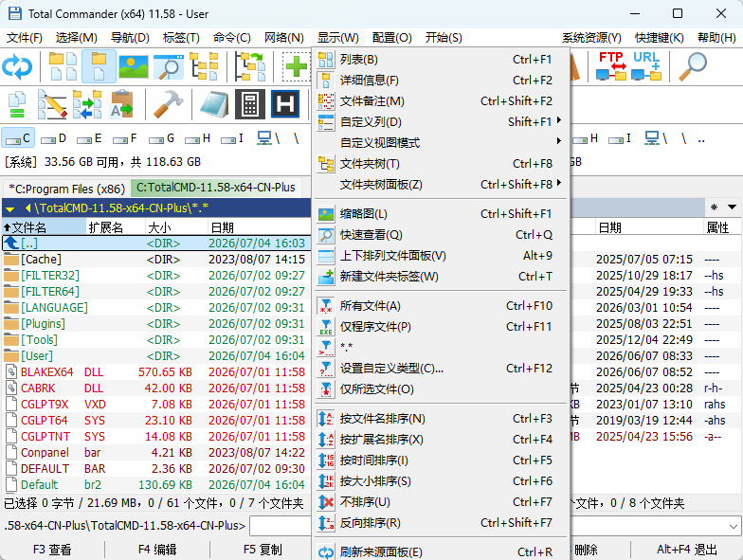Open 配置(O) menu
The width and height of the screenshot is (743, 560).
[392, 38]
